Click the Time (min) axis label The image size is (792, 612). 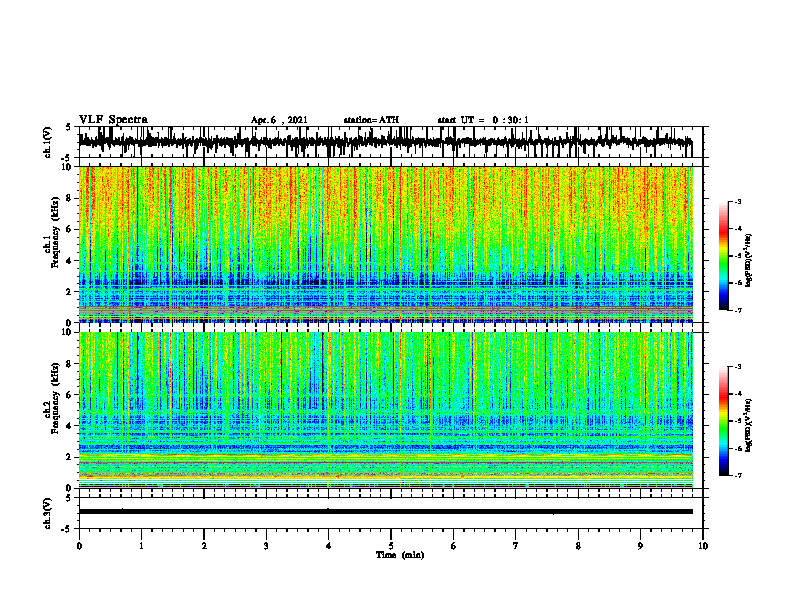coord(400,555)
